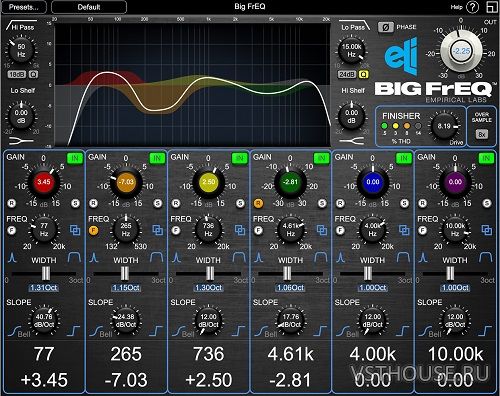
Task: Click the Lo Pass 24dB slope button
Action: pyautogui.click(x=347, y=74)
